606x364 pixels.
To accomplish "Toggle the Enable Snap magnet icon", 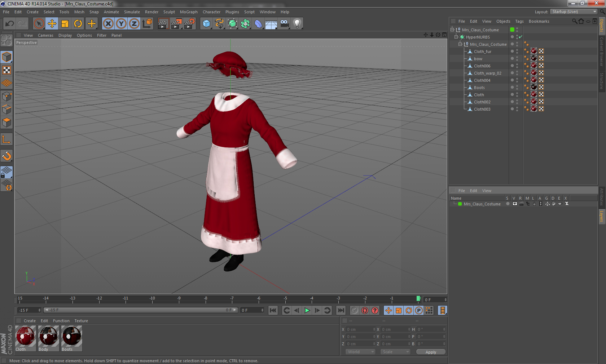I will [x=6, y=156].
